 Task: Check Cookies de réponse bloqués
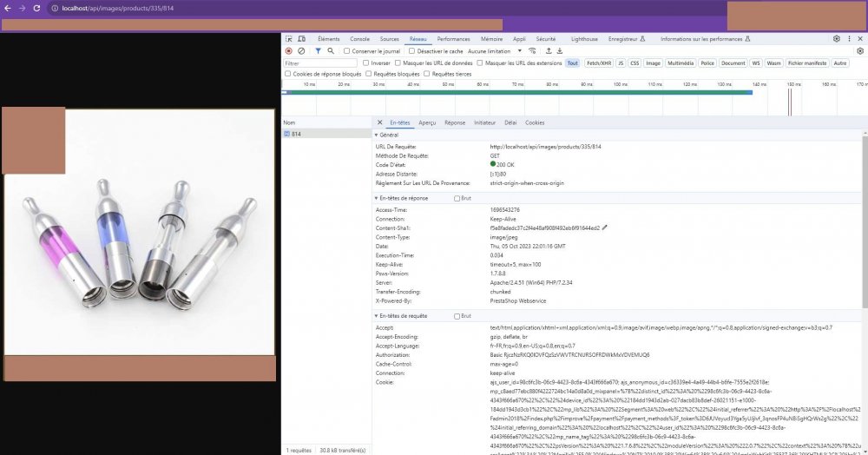pos(288,74)
